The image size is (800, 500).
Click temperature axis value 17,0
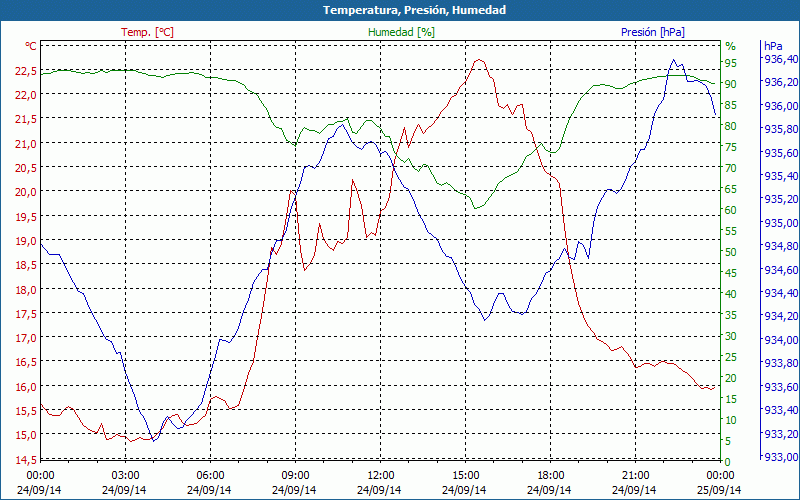[26, 338]
